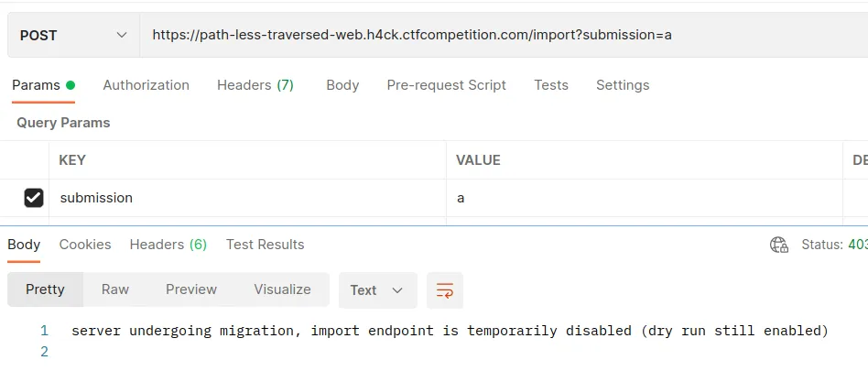Screen dimensions: 868x382
Task: Open the Pre-request Script tab
Action: (446, 85)
